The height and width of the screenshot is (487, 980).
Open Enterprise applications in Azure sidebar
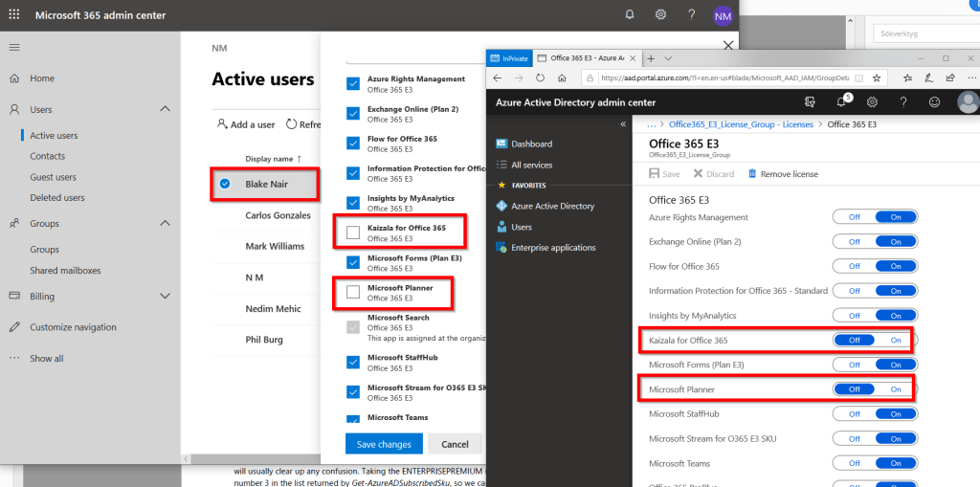click(x=553, y=248)
